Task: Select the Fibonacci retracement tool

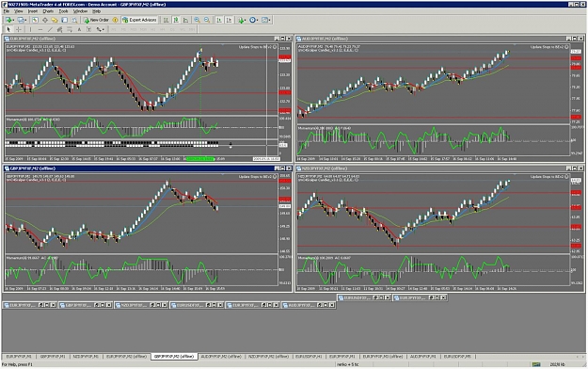Action: (70, 29)
